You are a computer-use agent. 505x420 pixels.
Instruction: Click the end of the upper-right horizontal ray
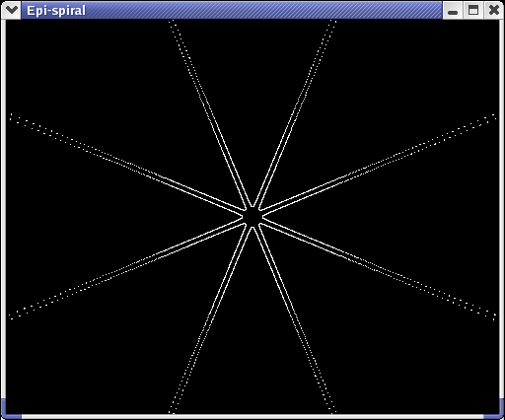tap(493, 116)
